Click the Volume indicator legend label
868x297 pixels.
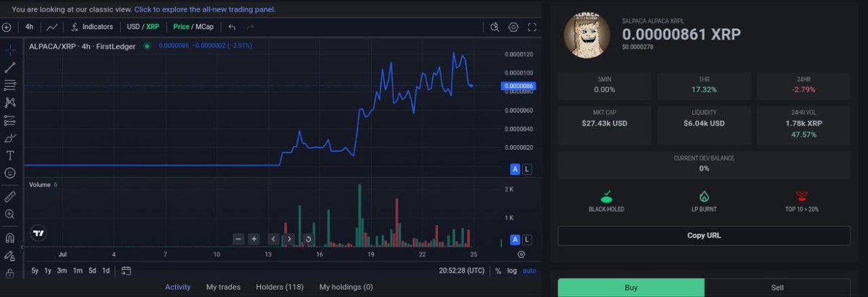(40, 185)
